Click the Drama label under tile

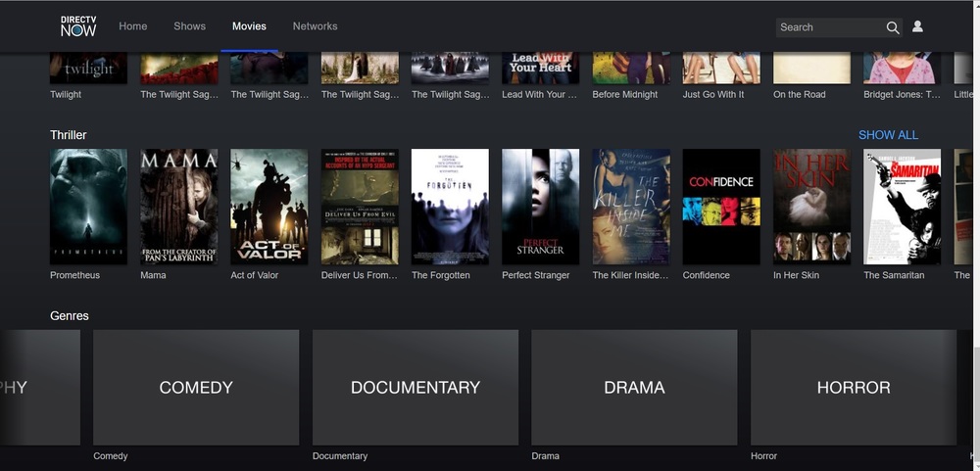(546, 456)
